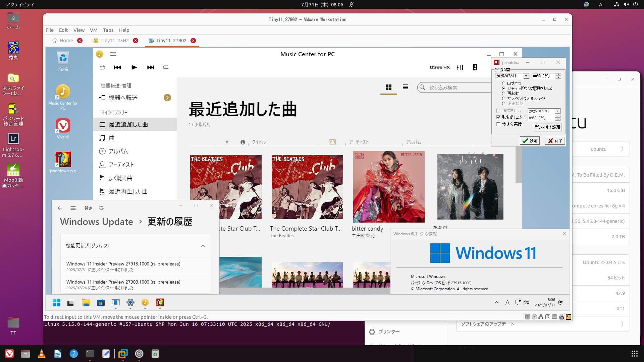The width and height of the screenshot is (644, 362).
Task: Click the デフォルト設定 button
Action: point(547,127)
